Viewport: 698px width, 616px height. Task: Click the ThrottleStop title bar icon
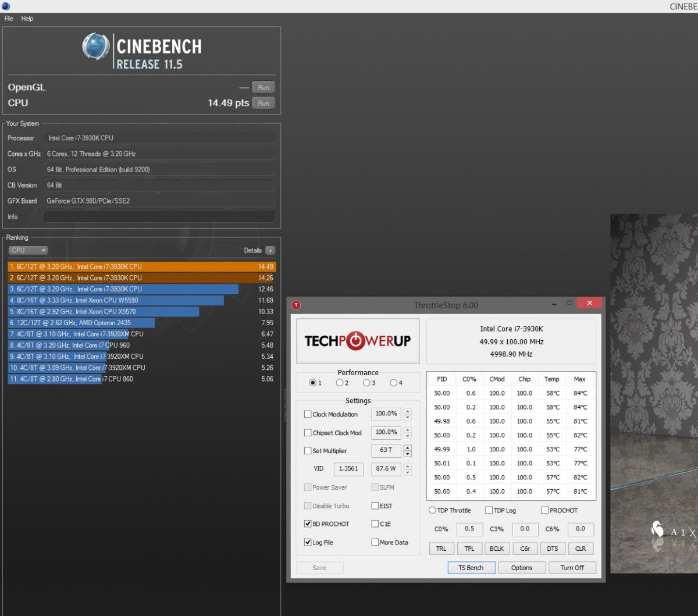pyautogui.click(x=296, y=305)
